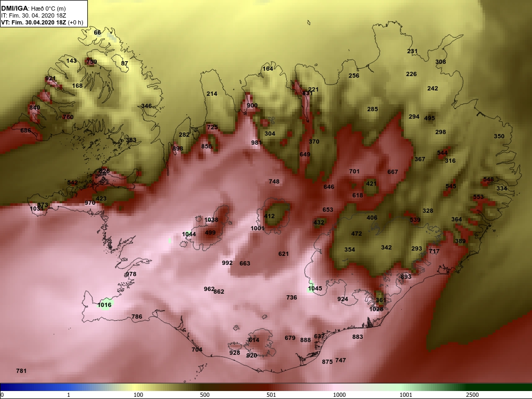Viewport: 532px width, 399px height.
Task: Click the 1038 height value
Action: coord(211,220)
